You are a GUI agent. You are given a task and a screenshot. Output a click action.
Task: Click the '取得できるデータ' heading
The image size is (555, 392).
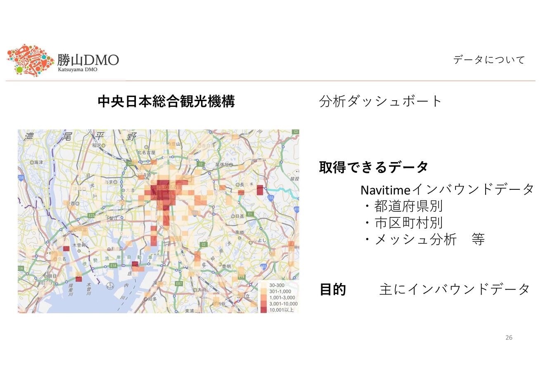tap(373, 167)
